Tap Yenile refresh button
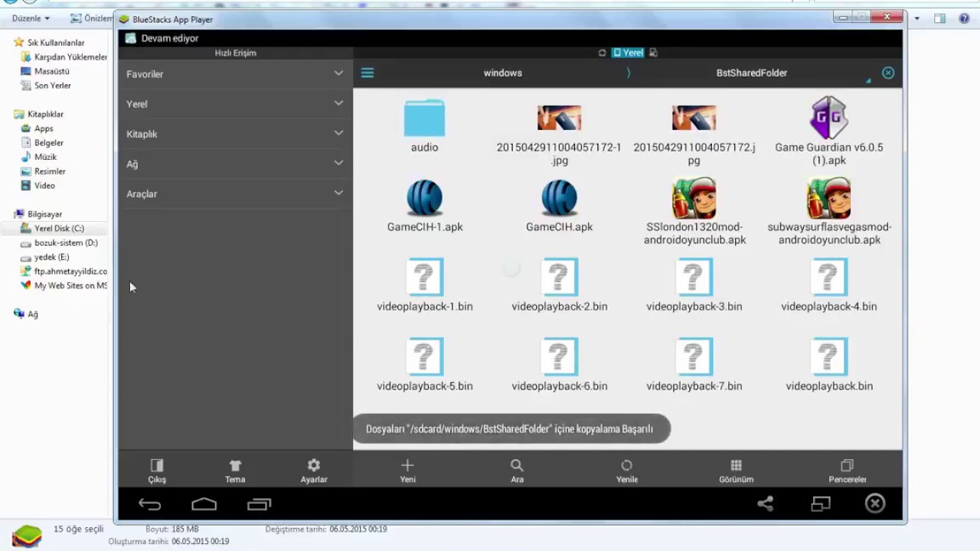This screenshot has width=980, height=551. point(626,471)
